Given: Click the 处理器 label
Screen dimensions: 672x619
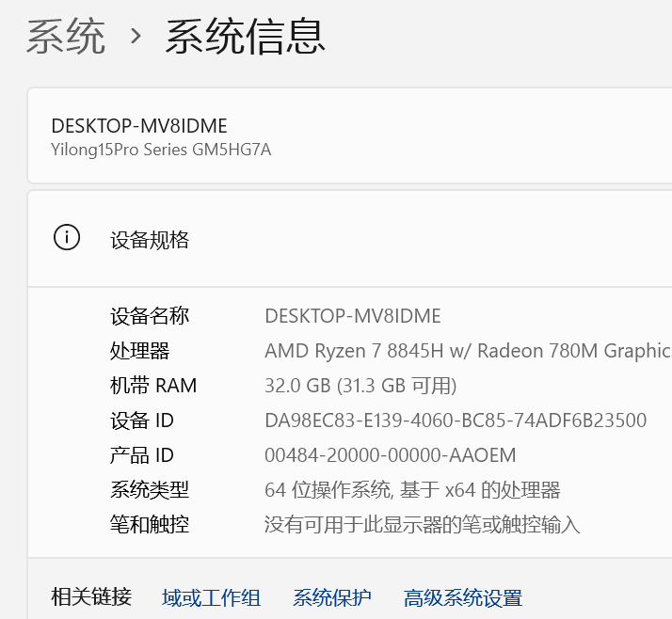Looking at the screenshot, I should (139, 351).
